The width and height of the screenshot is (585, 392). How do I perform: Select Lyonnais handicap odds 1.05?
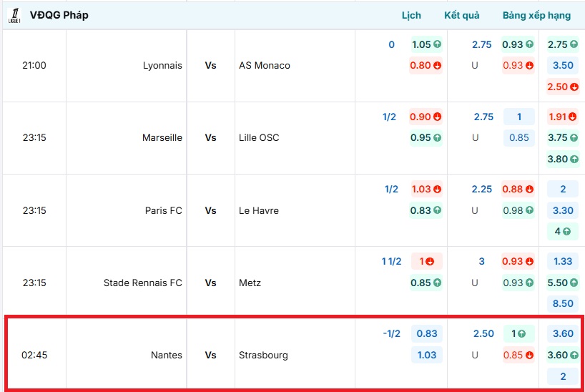pyautogui.click(x=426, y=44)
